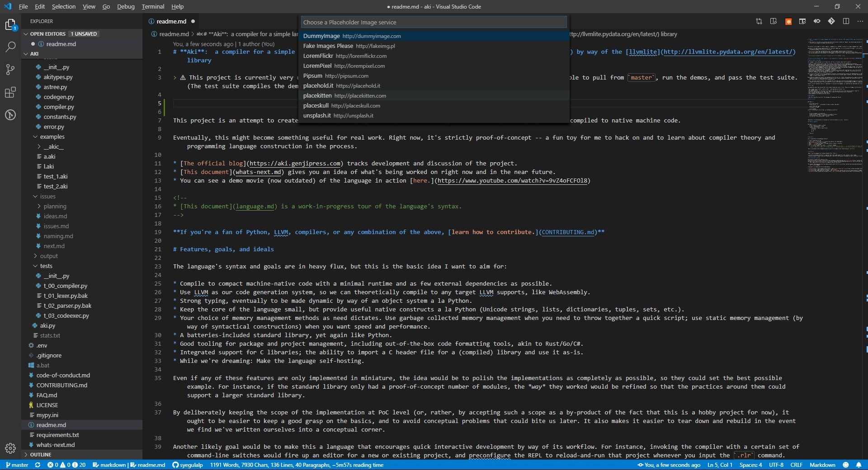Open CONTRIBUTING.md in the explorer
Viewport: 868px width, 470px height.
pos(61,385)
